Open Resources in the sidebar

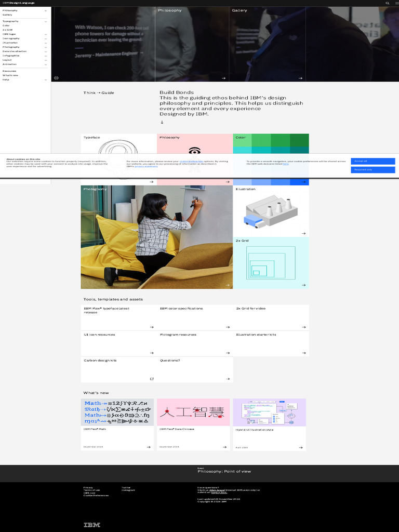(9, 71)
